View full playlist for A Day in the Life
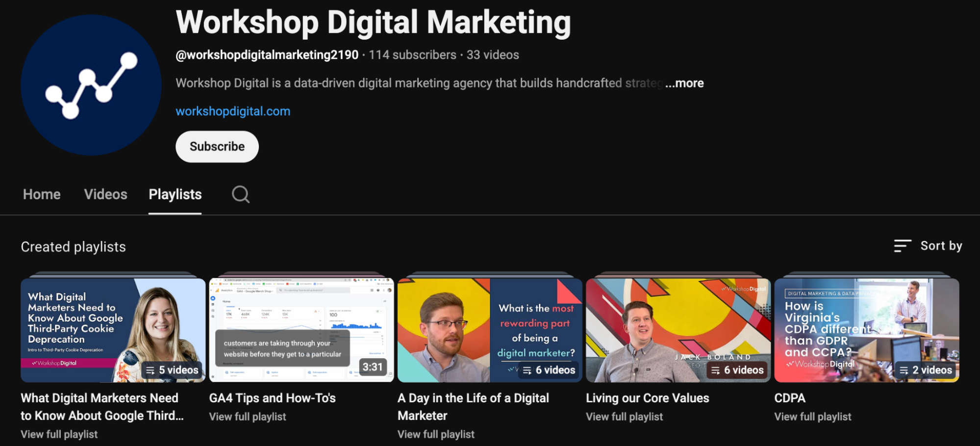 (x=436, y=434)
